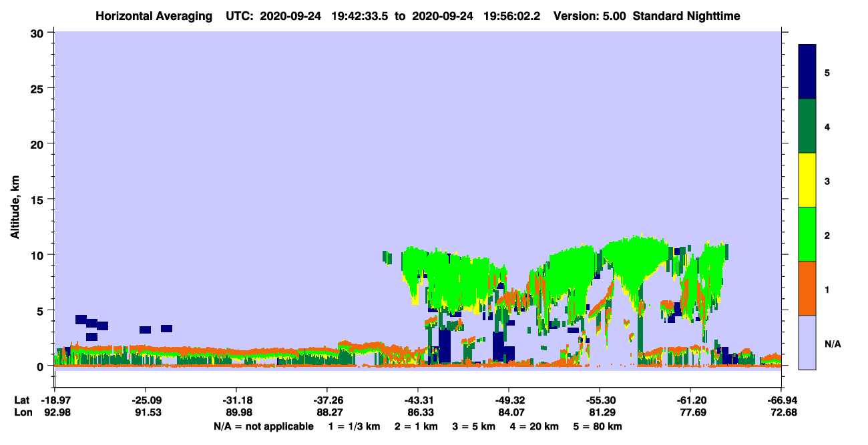Click the latitude value -31.18
Viewport: 868px width, 445px height.
coord(236,400)
